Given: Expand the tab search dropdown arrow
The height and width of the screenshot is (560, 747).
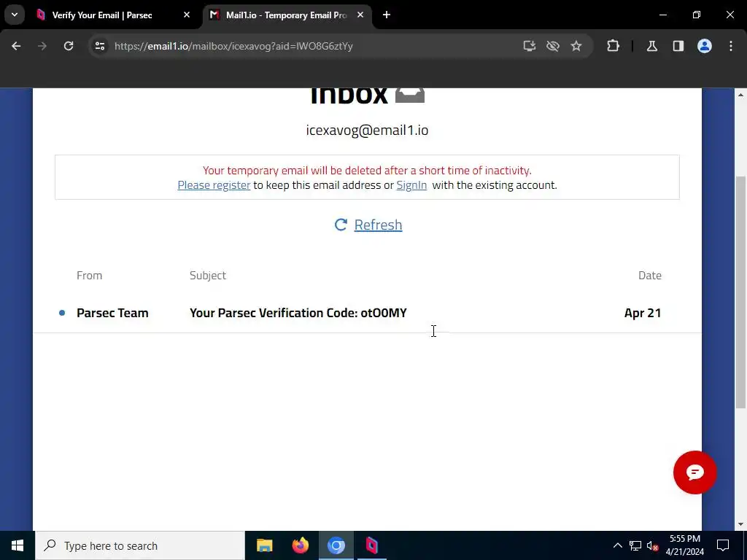Looking at the screenshot, I should pyautogui.click(x=15, y=15).
